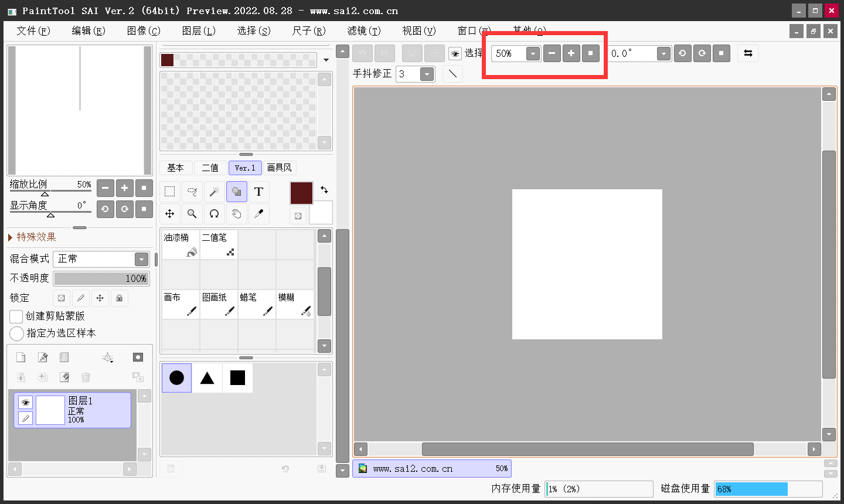Toggle pencil edit mark on 图层1
Screen dimensions: 844x504
click(25, 418)
